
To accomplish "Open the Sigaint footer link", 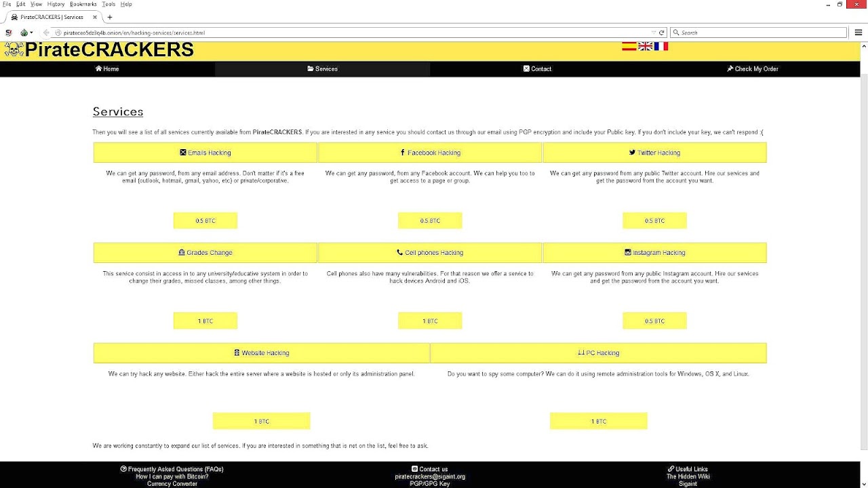I will (688, 484).
